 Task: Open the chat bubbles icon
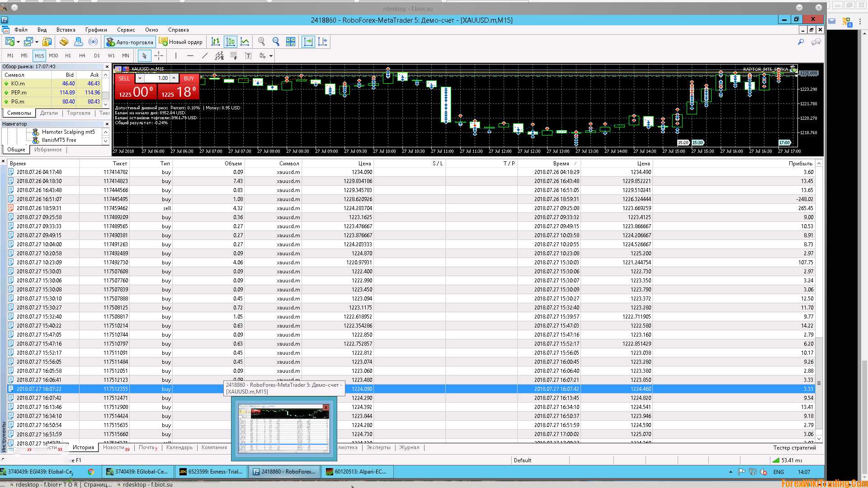point(816,42)
